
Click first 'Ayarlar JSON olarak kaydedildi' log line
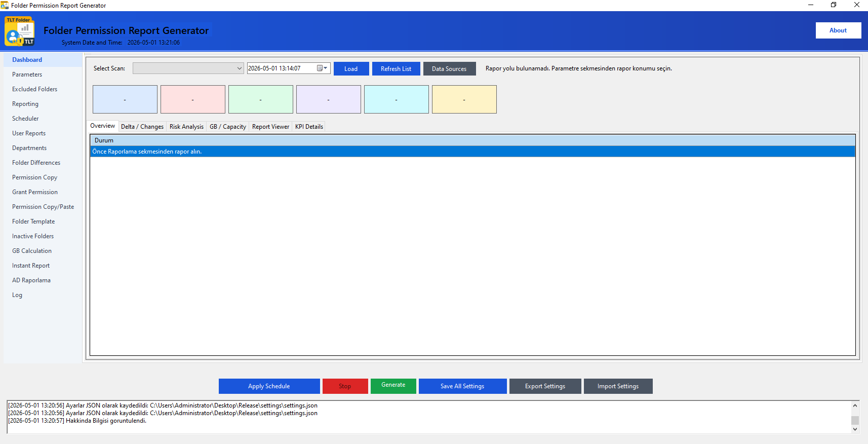pyautogui.click(x=163, y=405)
